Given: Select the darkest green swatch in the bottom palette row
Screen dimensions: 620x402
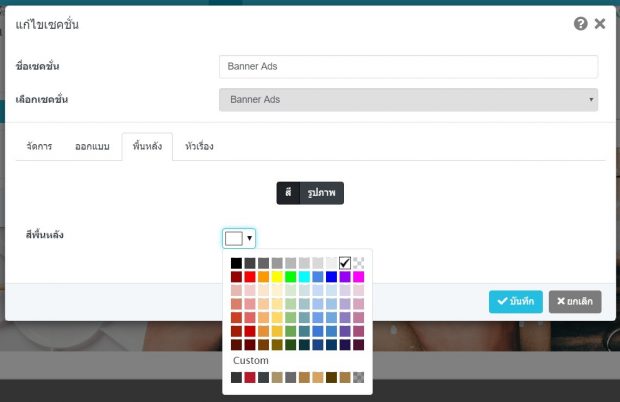Looking at the screenshot, I should coord(291,345).
